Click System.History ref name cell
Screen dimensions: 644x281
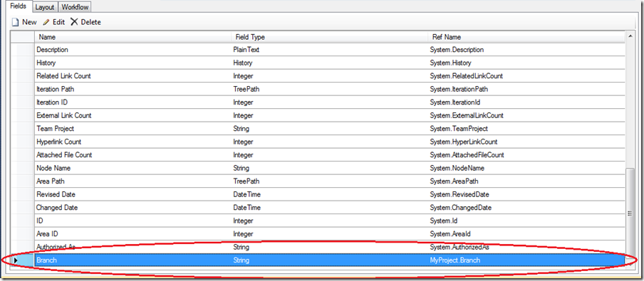click(x=526, y=63)
